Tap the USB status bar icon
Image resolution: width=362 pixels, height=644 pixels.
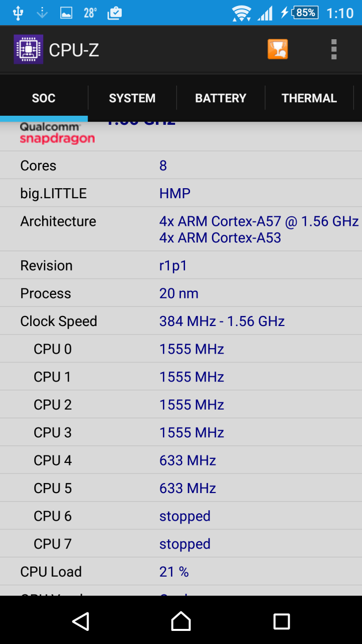[x=18, y=13]
